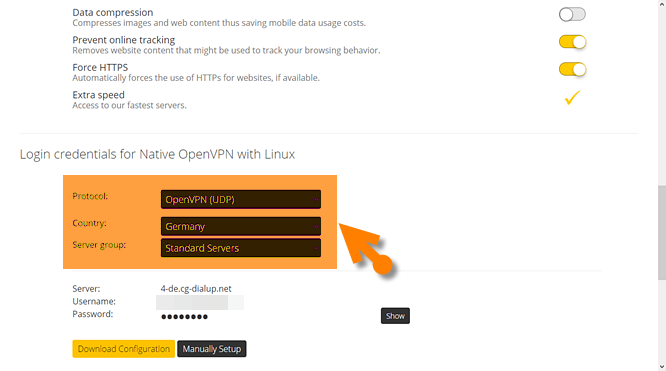
Task: Click the Download Configuration button
Action: click(124, 349)
